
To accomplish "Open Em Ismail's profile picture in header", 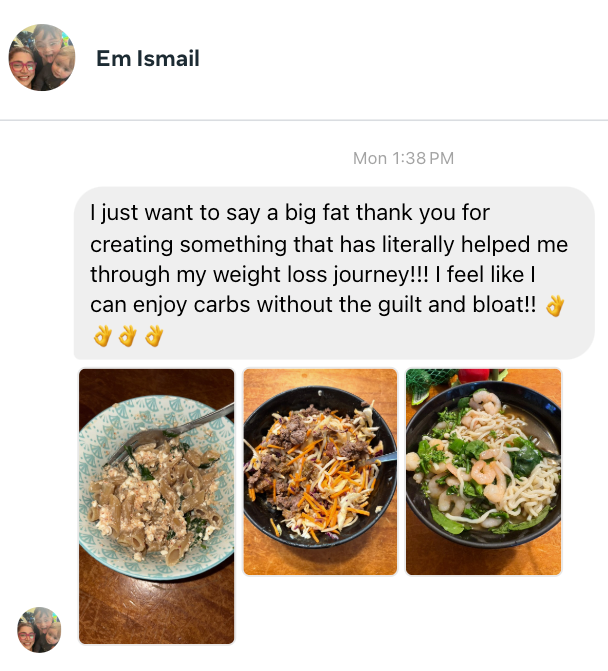I will pos(42,57).
